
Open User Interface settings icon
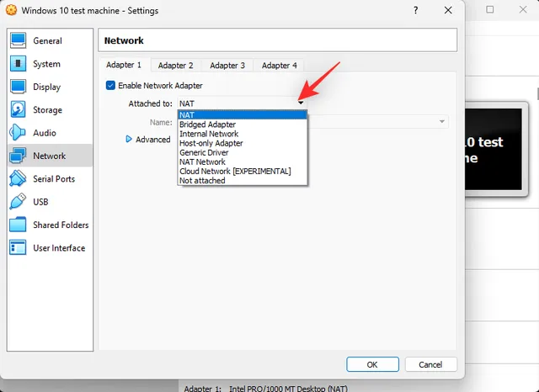[19, 248]
